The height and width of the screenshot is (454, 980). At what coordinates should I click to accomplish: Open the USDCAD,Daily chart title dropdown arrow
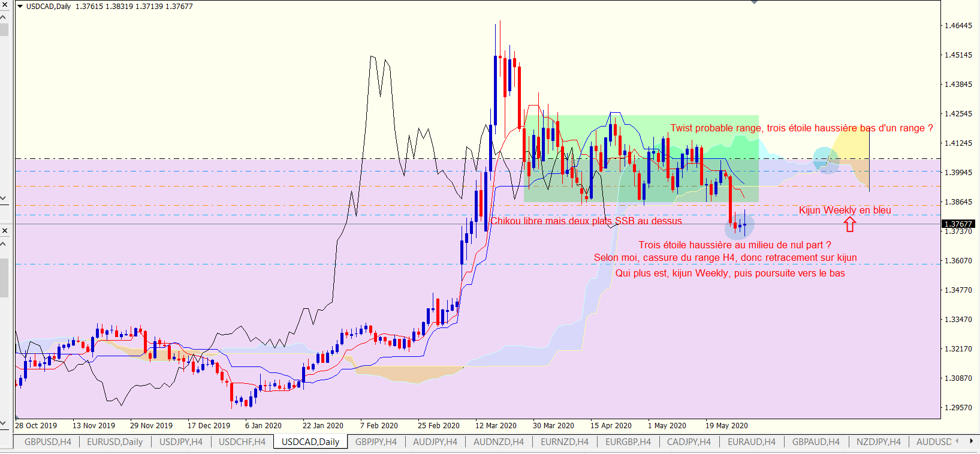[20, 7]
